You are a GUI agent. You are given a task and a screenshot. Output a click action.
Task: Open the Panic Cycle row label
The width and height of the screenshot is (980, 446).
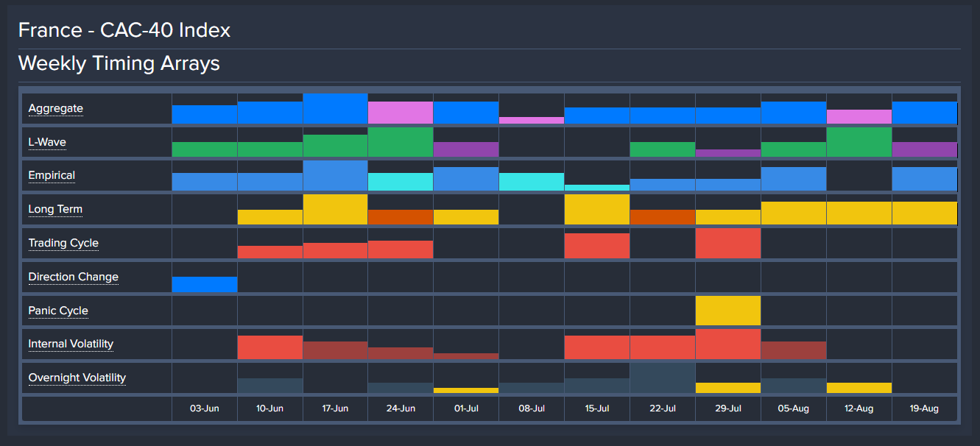pyautogui.click(x=58, y=311)
